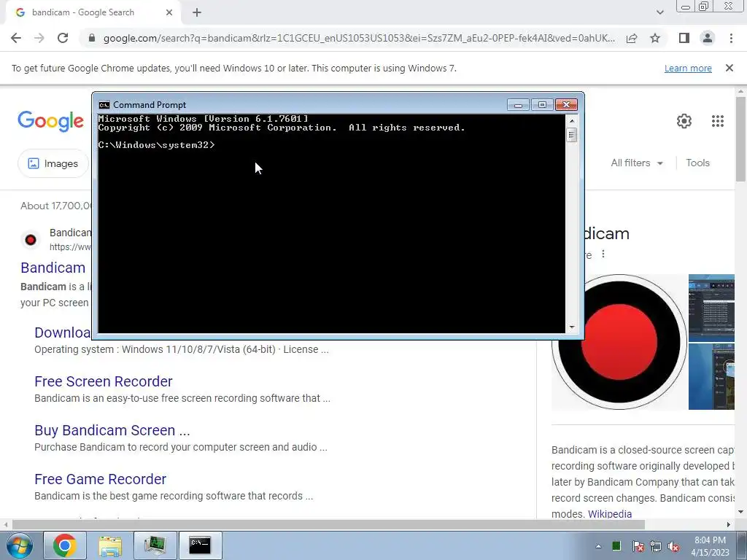
Task: Share this page icon in address bar
Action: tap(632, 38)
